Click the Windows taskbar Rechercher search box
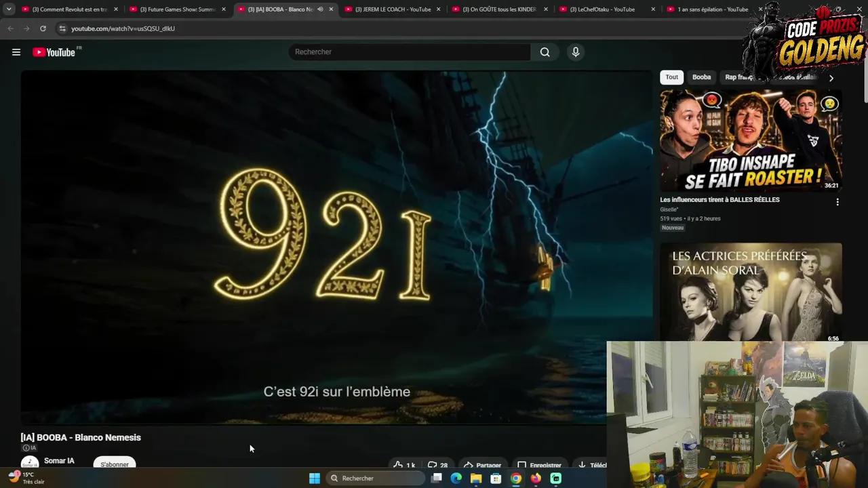 point(376,479)
